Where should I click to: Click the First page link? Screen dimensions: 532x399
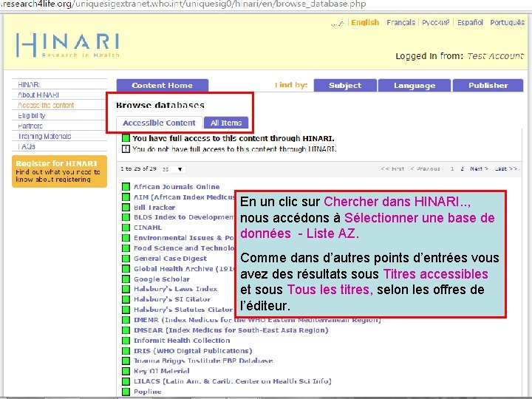(392, 168)
